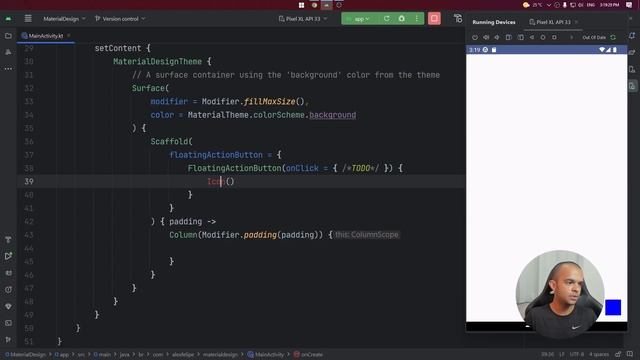Open the App Quality Insights gem icon
The image size is (640, 360).
(8, 306)
